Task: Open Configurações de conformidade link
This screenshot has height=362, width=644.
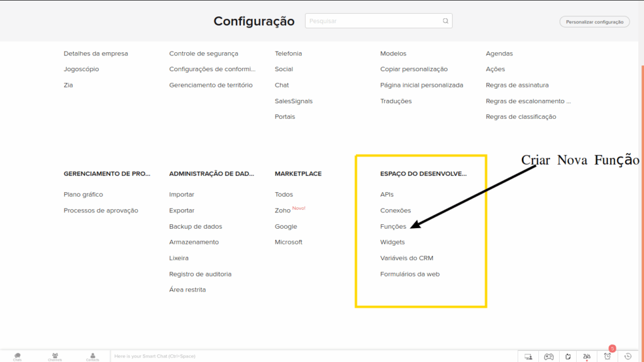Action: [213, 69]
